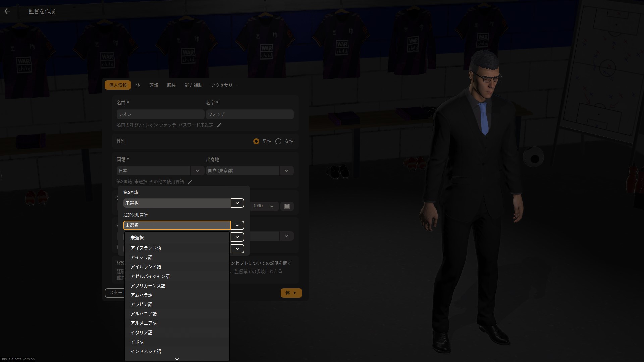Open the 能力補助 tab
This screenshot has width=644, height=362.
point(193,85)
